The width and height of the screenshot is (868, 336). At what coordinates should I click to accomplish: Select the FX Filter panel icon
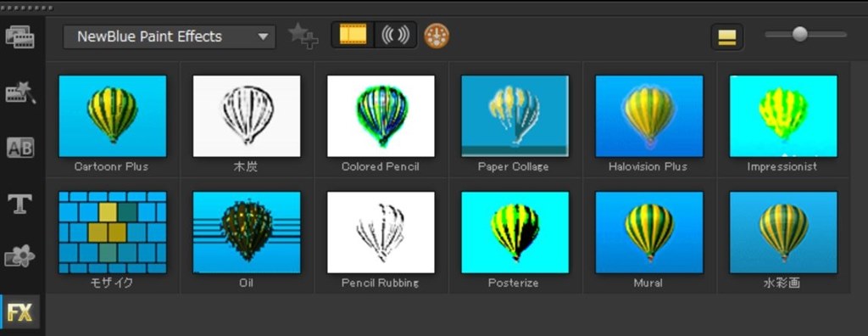tap(20, 313)
